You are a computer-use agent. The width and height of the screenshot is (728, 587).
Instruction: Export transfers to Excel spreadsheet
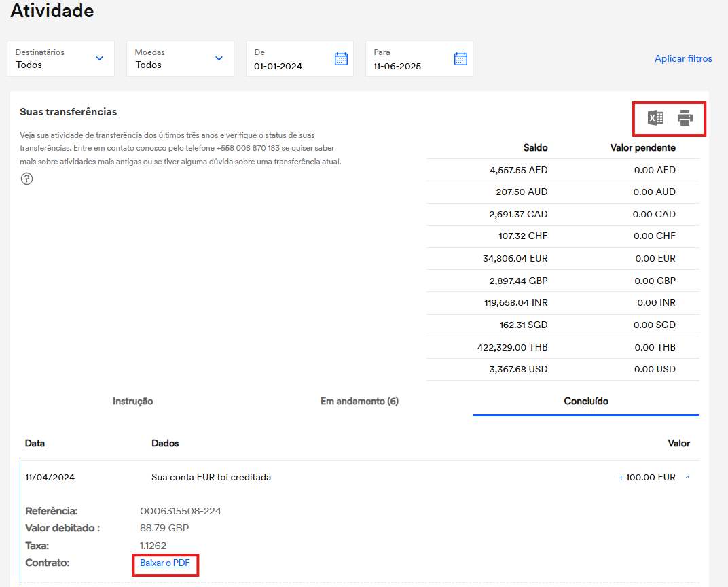point(655,118)
